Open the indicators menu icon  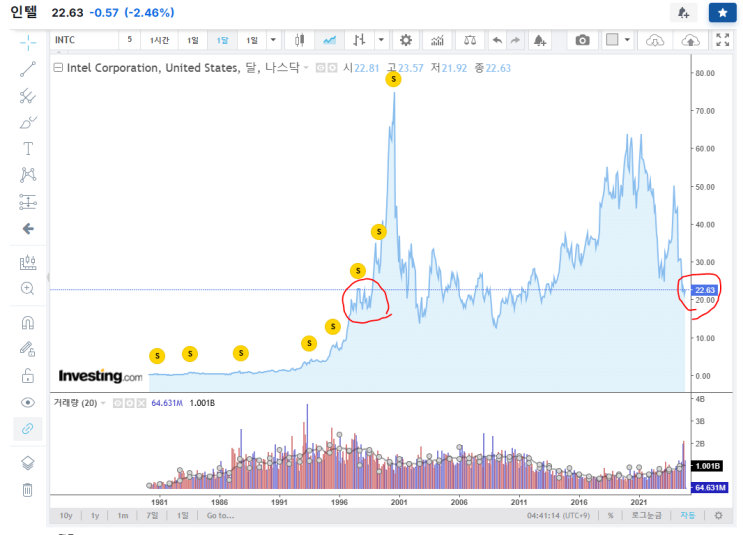pyautogui.click(x=437, y=40)
